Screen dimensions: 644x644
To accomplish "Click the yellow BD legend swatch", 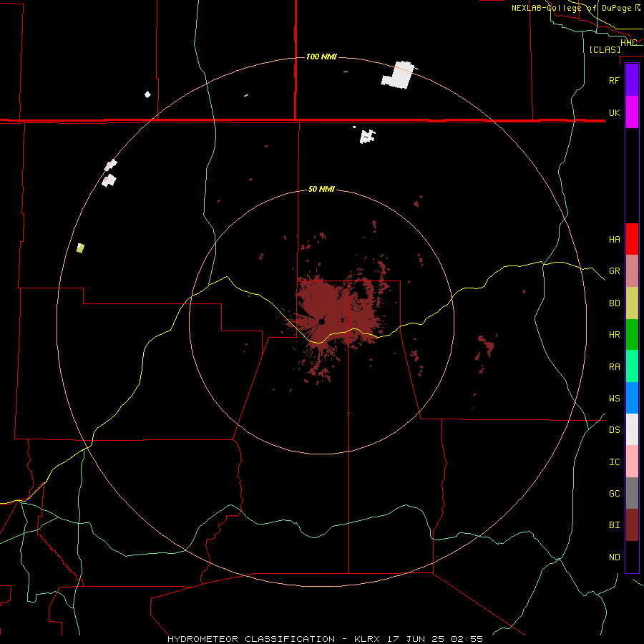I will pyautogui.click(x=632, y=303).
